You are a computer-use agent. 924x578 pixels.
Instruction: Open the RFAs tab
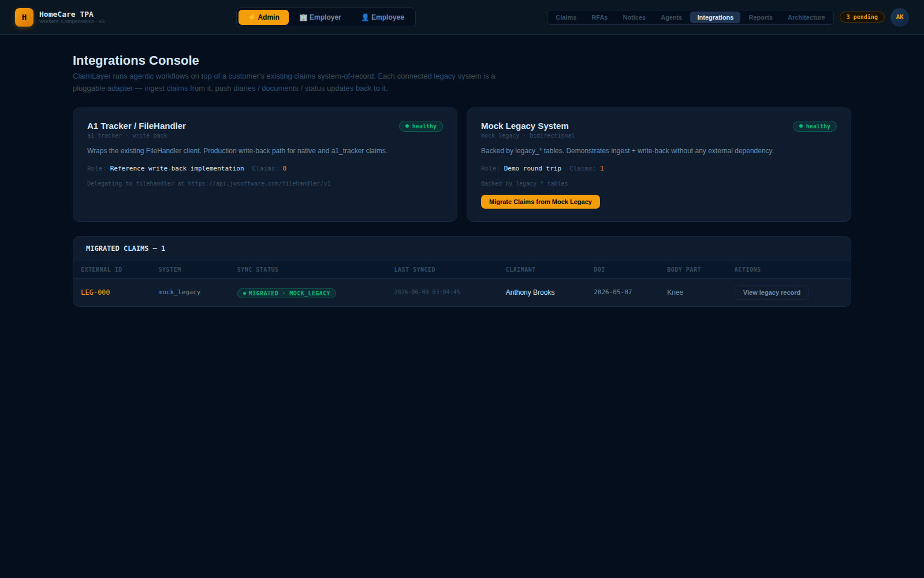pos(599,17)
